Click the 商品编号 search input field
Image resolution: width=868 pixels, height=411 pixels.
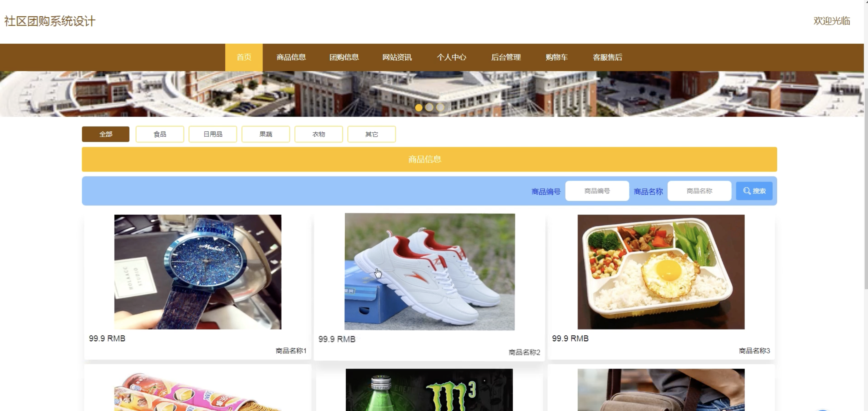click(597, 191)
